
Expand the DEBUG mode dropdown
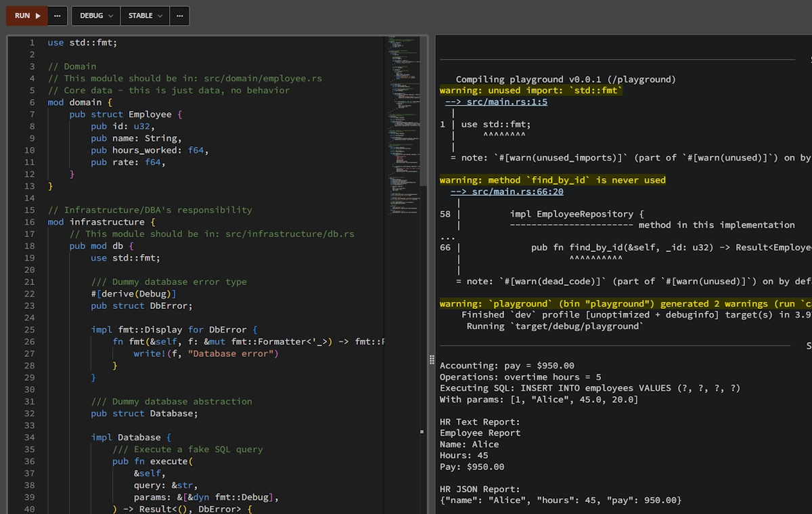coord(95,16)
